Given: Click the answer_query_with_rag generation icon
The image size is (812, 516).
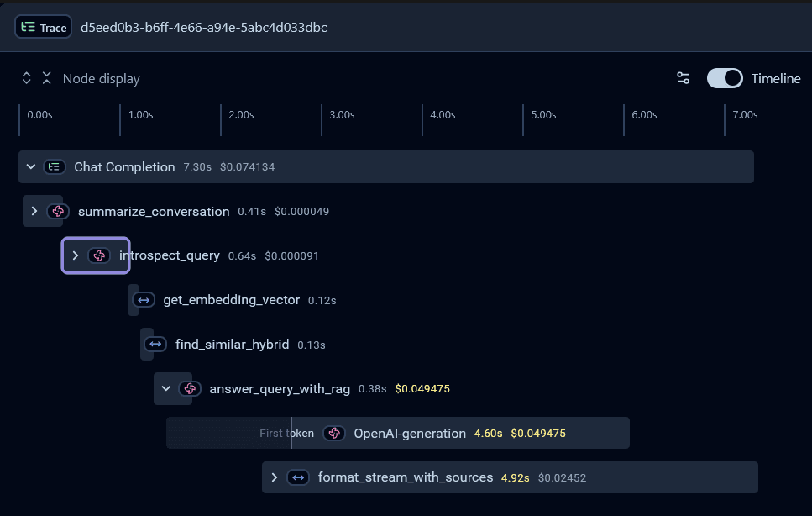Looking at the screenshot, I should [x=190, y=388].
